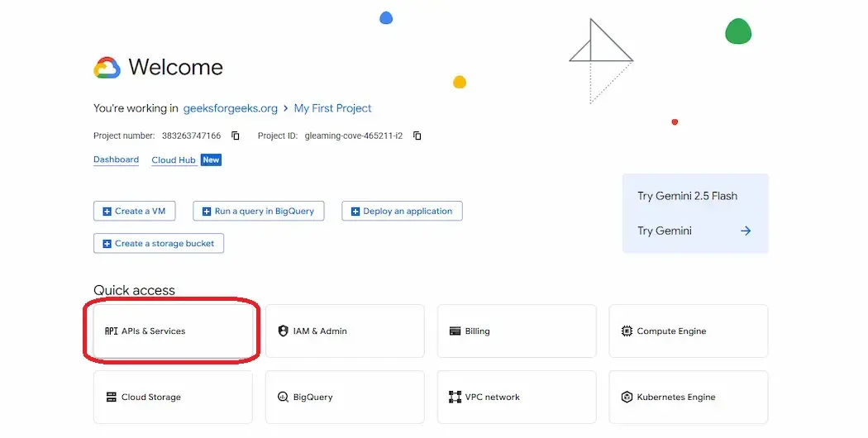Open the BigQuery quick access card
The image size is (868, 438).
[x=345, y=397]
